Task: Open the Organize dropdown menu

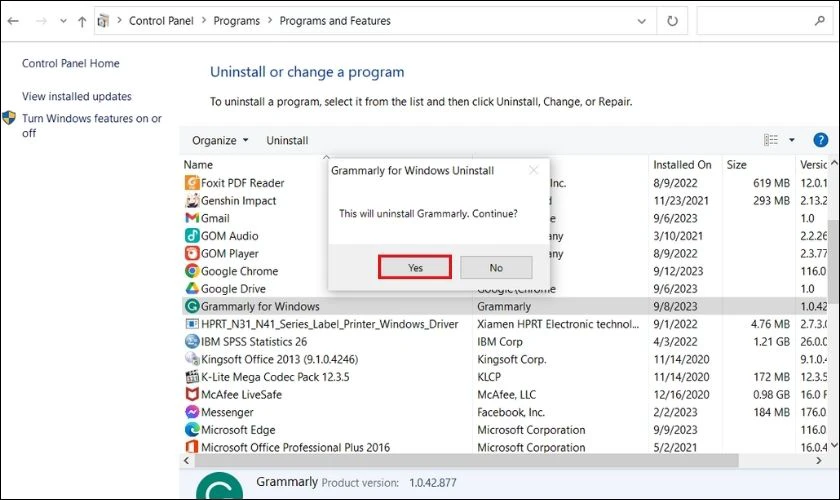Action: coord(220,140)
